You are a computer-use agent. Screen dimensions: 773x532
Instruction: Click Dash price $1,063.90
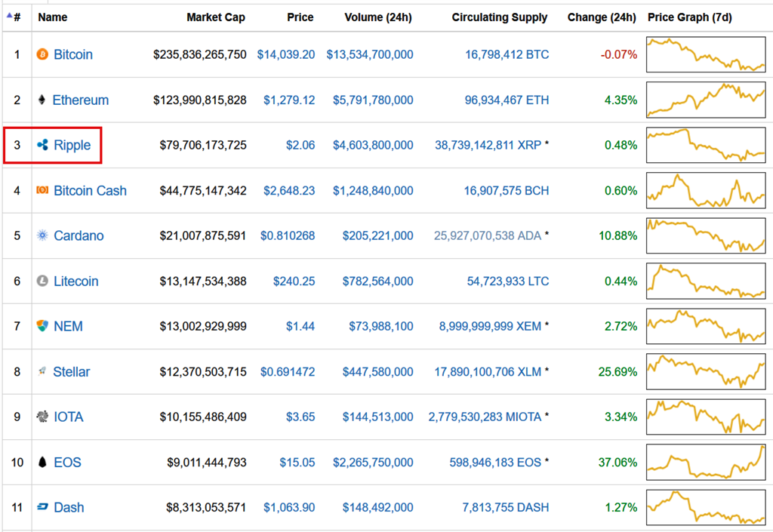(x=289, y=507)
